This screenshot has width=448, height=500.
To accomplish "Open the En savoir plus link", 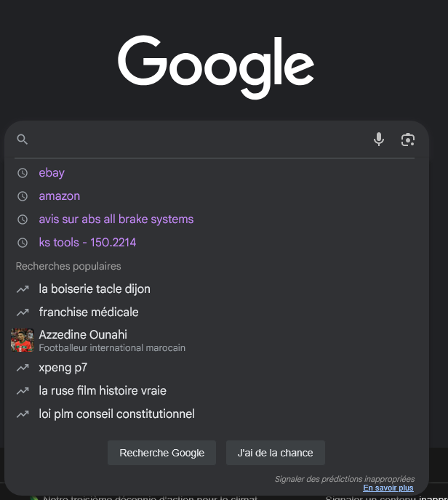I will [x=388, y=488].
